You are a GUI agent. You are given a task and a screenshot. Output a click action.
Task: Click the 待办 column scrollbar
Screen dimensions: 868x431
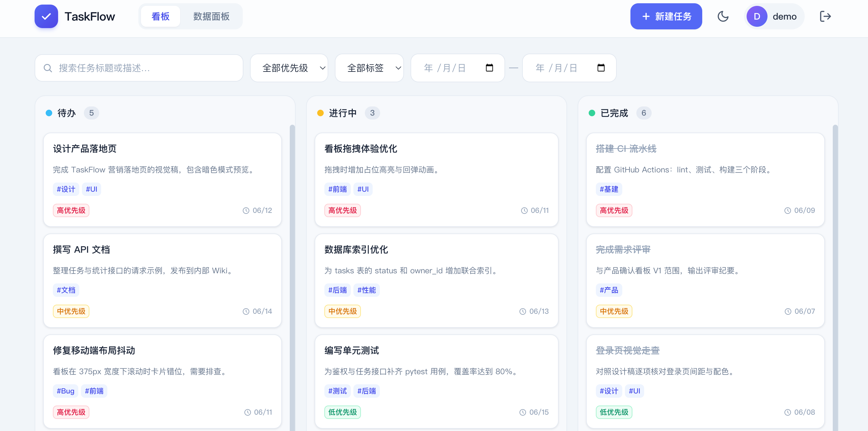[x=292, y=278]
